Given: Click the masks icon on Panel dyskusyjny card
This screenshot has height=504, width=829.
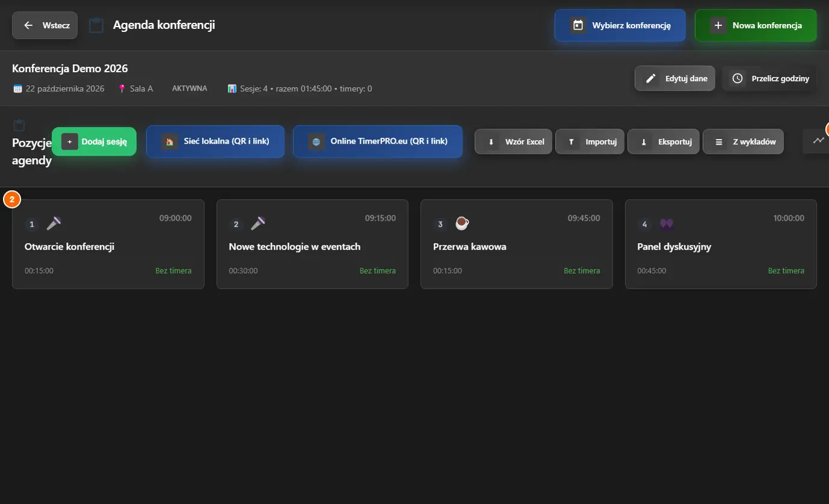Looking at the screenshot, I should coord(666,223).
